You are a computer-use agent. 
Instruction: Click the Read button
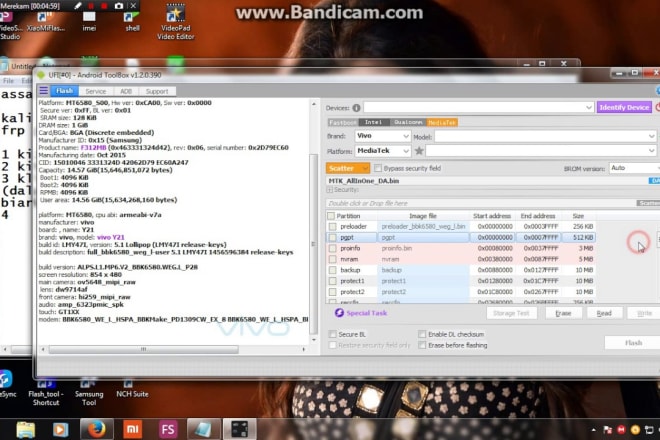tap(604, 313)
